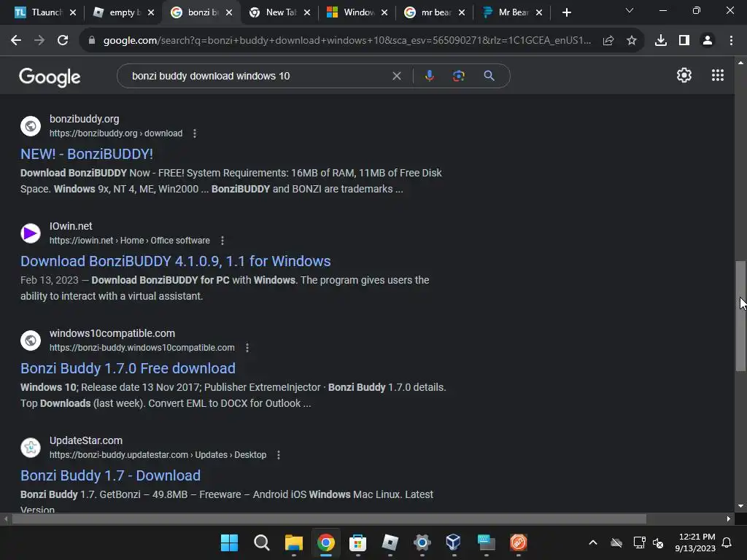Reload the current page
747x560 pixels.
tap(63, 41)
